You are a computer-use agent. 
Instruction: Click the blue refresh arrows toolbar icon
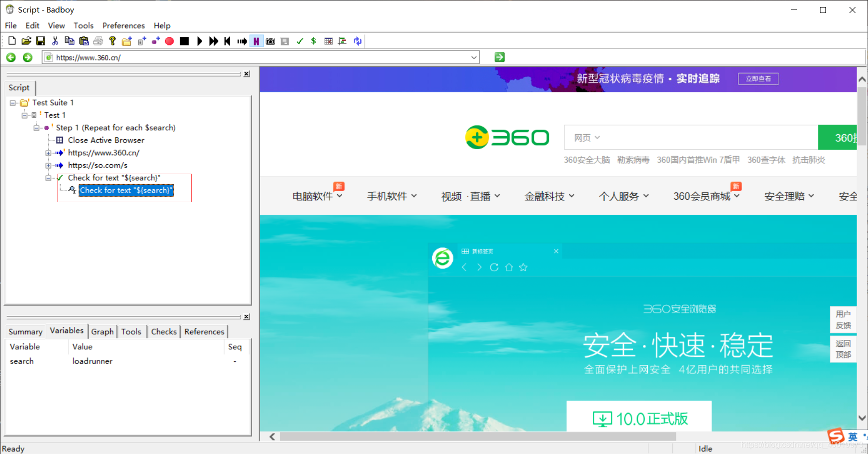coord(357,41)
